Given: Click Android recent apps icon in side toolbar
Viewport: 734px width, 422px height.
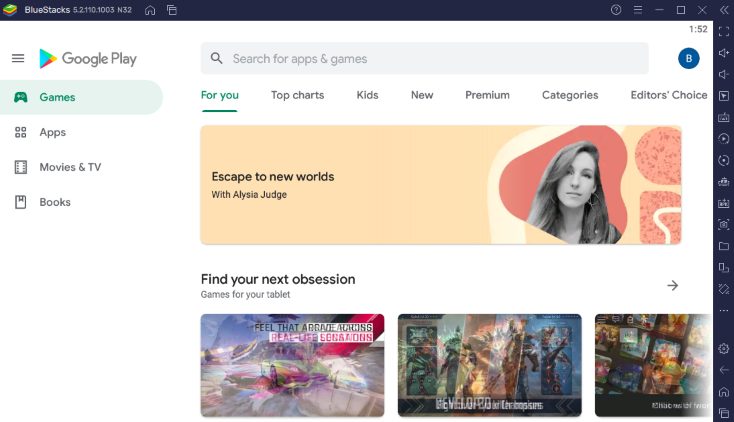Looking at the screenshot, I should [x=724, y=413].
